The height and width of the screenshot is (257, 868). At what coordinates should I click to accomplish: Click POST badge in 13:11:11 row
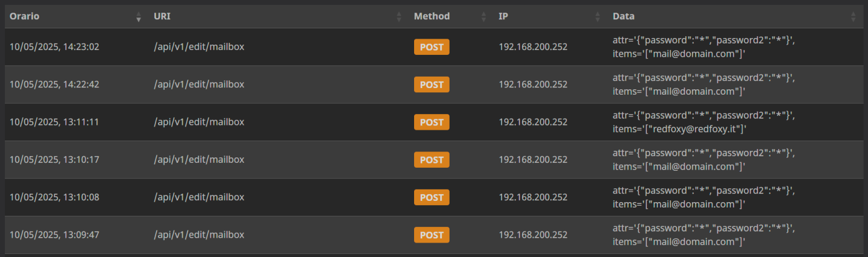click(432, 122)
